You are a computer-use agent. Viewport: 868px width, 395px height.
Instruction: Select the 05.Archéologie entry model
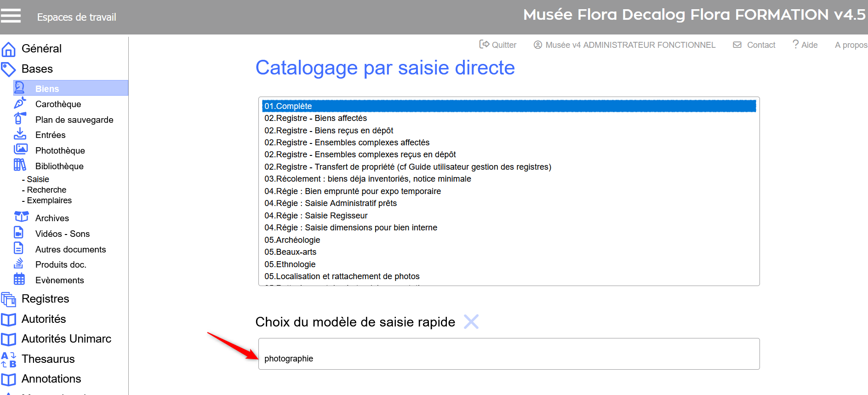pos(292,240)
